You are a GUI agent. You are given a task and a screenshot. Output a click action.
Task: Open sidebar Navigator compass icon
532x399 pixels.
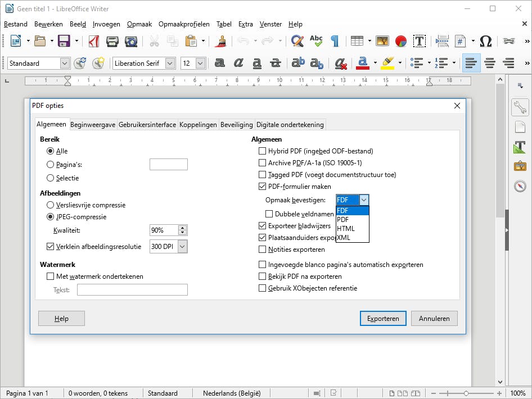click(x=520, y=186)
